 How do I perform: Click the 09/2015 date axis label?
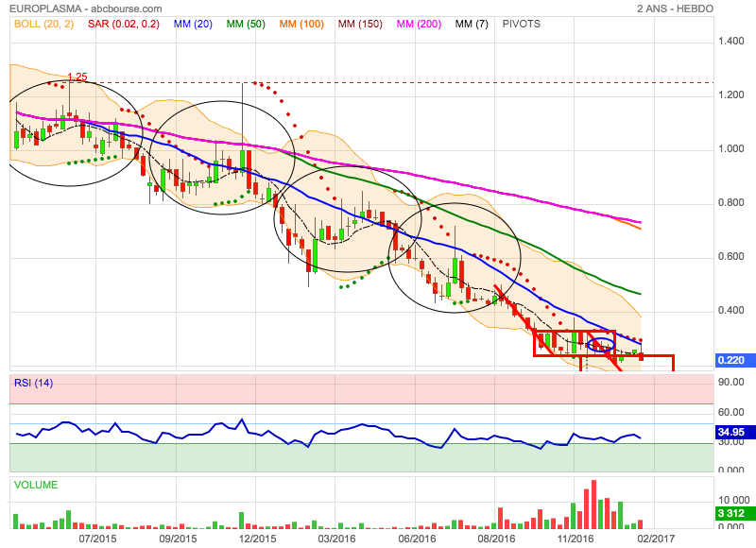click(178, 539)
